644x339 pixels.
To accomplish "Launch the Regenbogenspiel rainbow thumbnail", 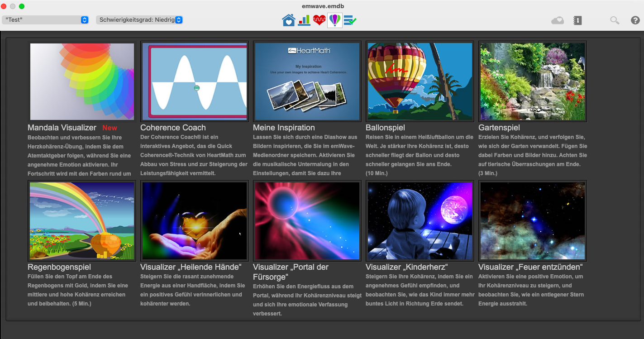I will (x=82, y=221).
